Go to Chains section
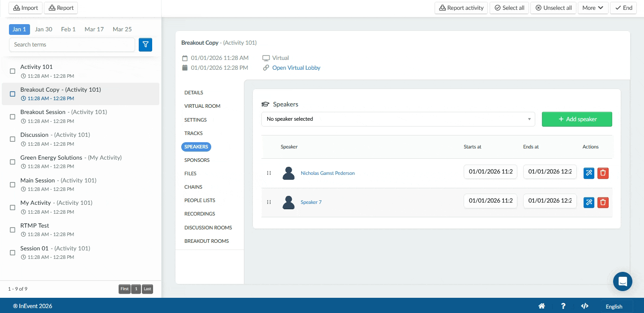This screenshot has width=644, height=313. tap(193, 187)
